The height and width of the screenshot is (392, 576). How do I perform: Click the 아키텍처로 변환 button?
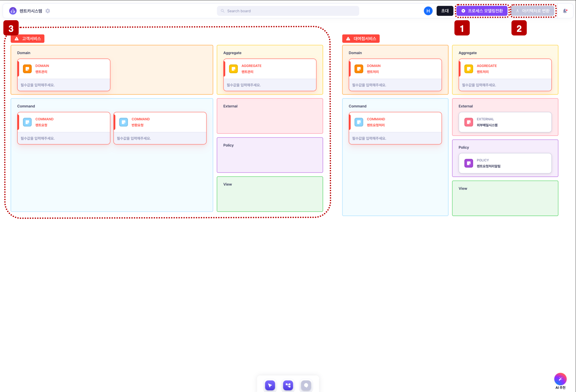coord(533,11)
